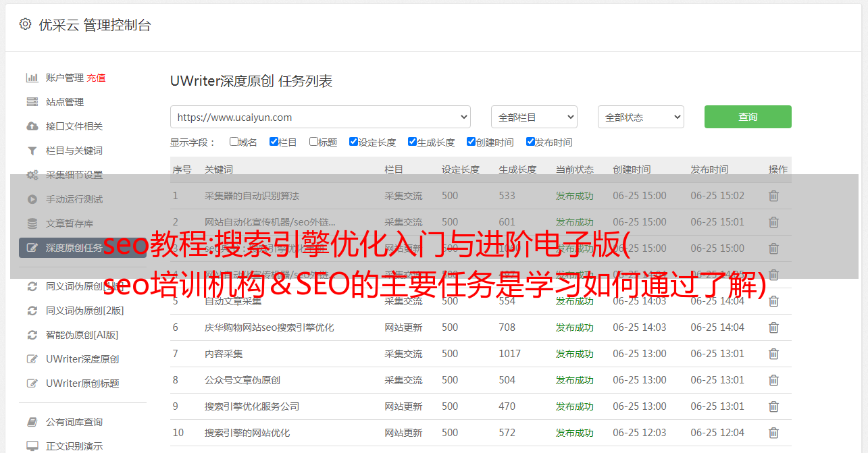Expand the 全部状态 dropdown
Viewport: 868px width, 453px height.
point(640,117)
